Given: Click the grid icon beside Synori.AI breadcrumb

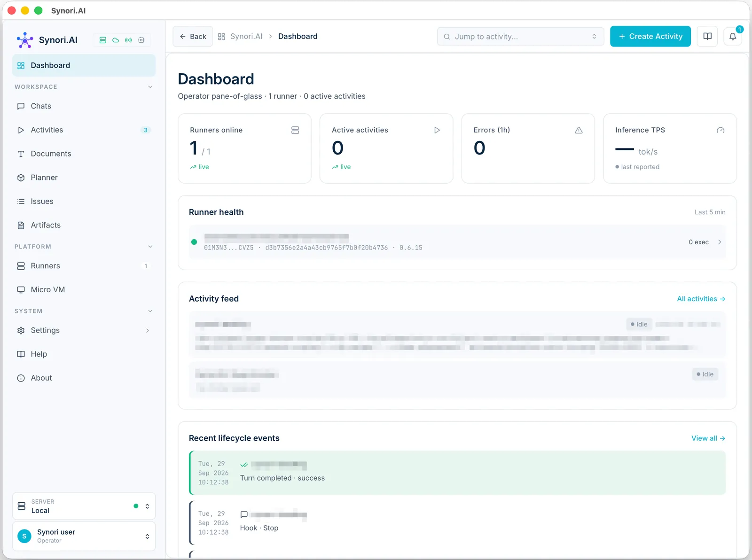Looking at the screenshot, I should [x=221, y=37].
